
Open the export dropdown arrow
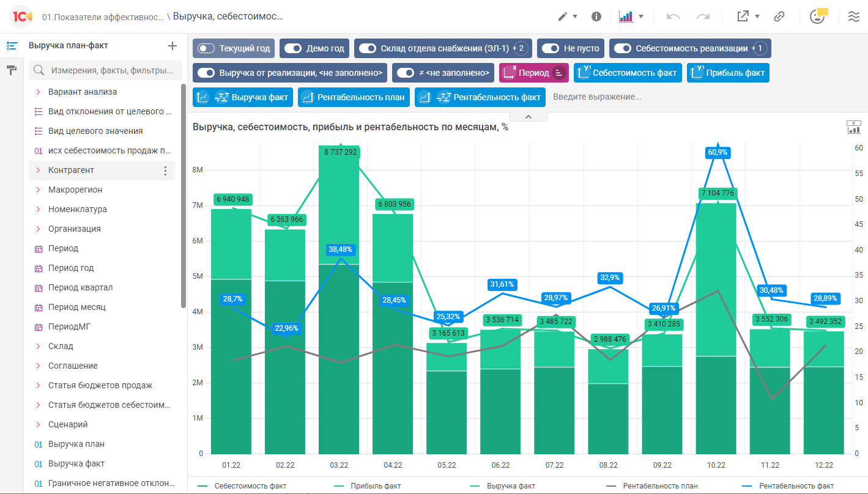pos(757,17)
